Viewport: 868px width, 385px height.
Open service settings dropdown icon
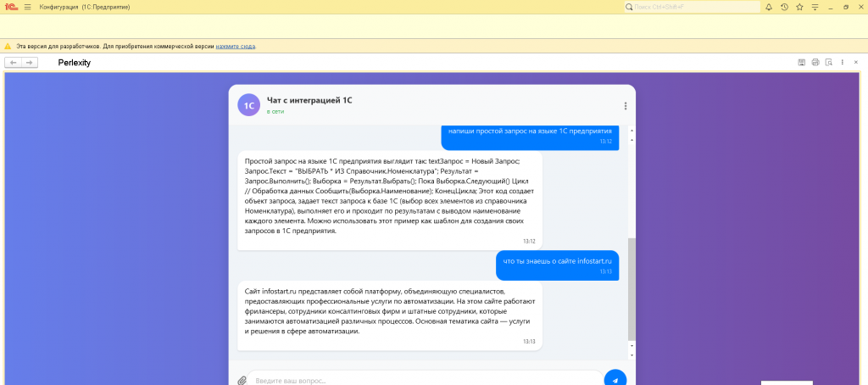(815, 7)
